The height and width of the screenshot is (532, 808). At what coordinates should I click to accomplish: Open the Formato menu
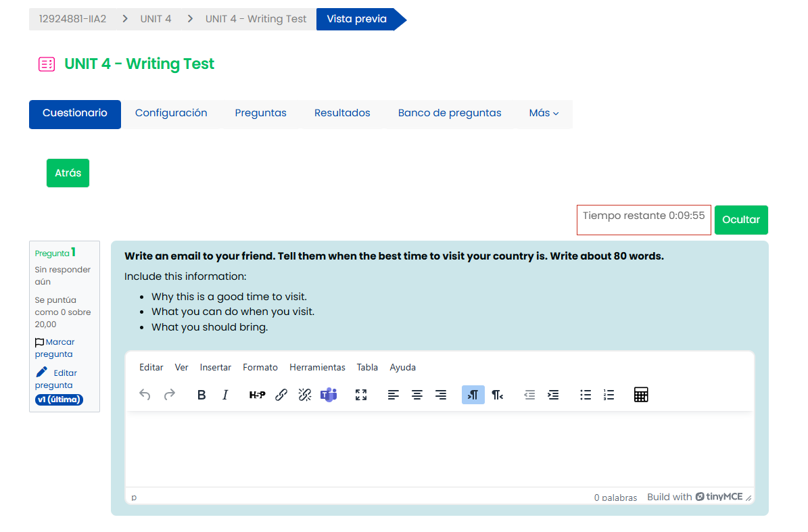coord(260,367)
